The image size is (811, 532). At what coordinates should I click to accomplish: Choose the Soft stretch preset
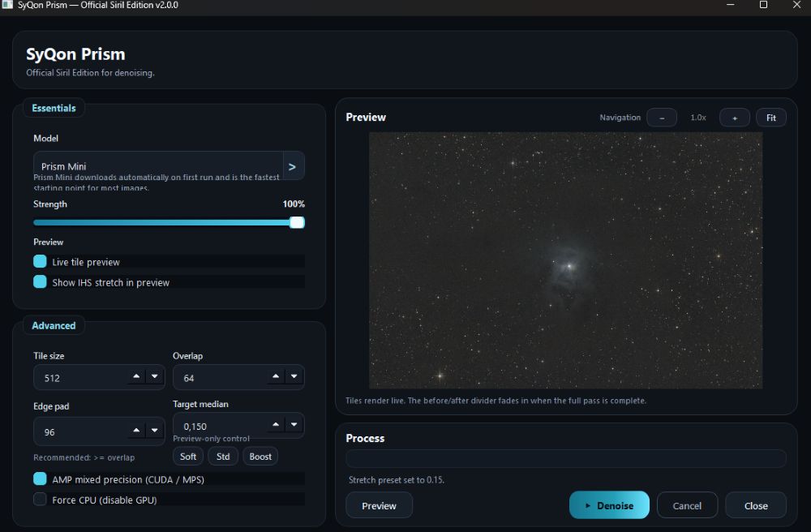[x=188, y=457]
